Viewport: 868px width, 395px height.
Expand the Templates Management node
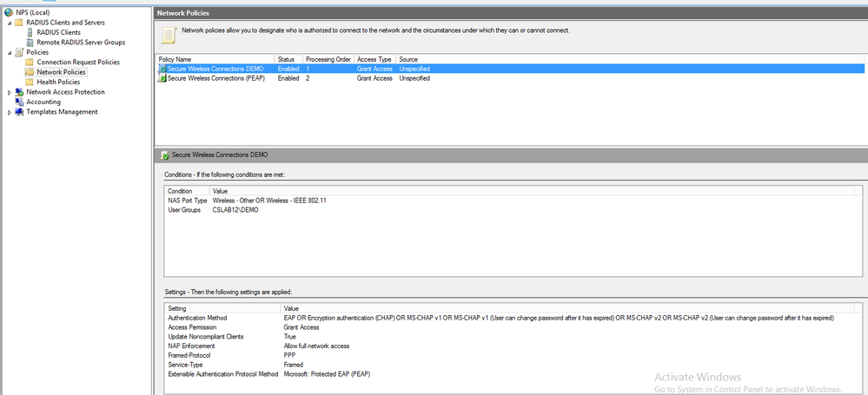pos(10,112)
